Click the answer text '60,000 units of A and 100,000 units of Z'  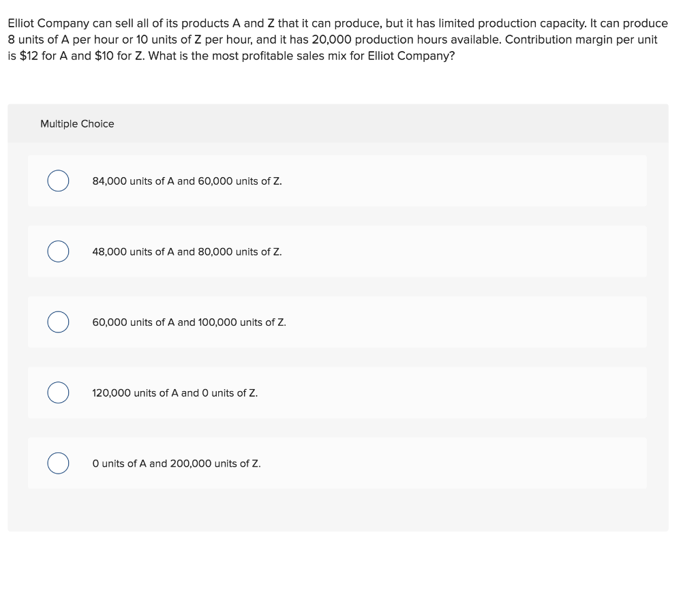[189, 322]
